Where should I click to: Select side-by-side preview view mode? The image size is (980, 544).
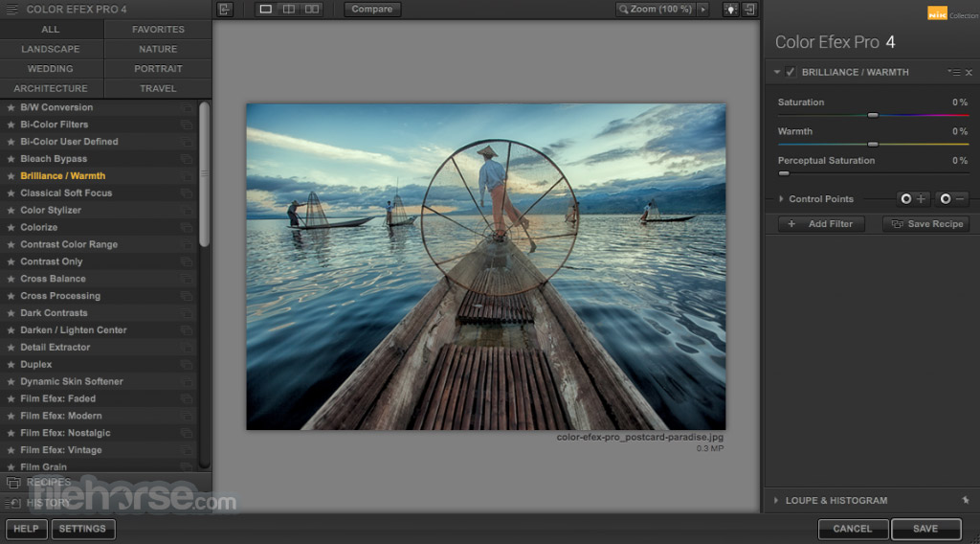click(311, 10)
